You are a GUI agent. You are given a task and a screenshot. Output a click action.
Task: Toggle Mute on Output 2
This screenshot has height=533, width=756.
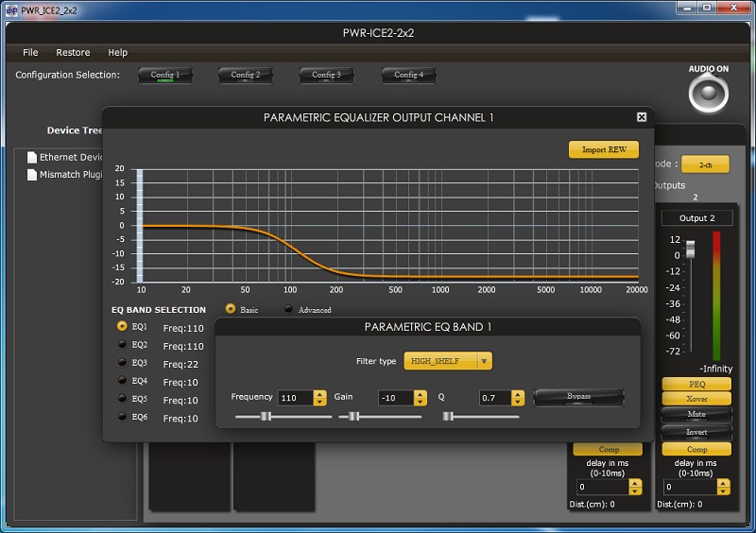696,414
